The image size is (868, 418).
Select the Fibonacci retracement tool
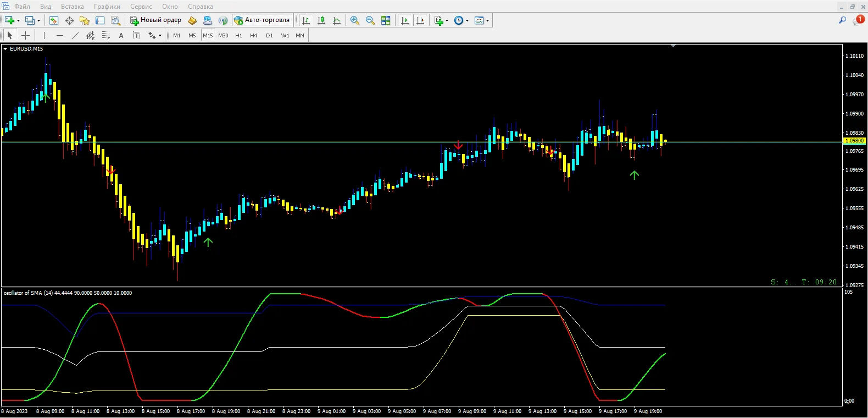point(106,35)
